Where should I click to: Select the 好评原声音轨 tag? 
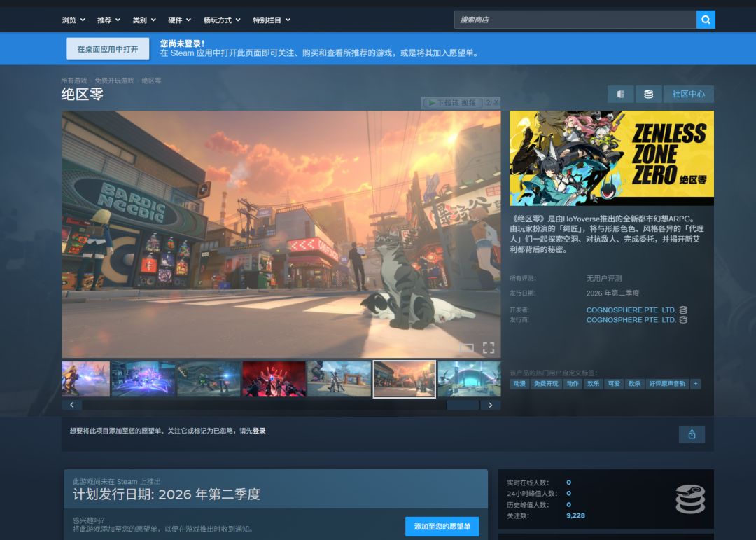pyautogui.click(x=667, y=384)
